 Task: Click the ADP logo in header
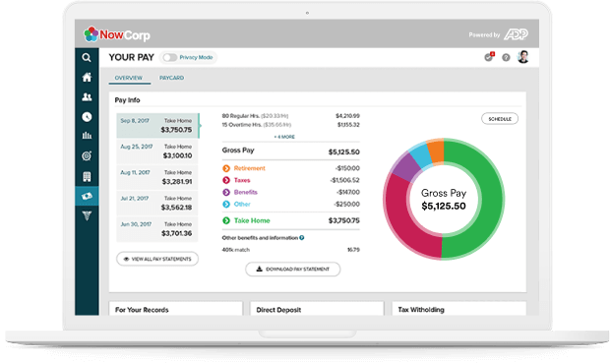pos(516,34)
